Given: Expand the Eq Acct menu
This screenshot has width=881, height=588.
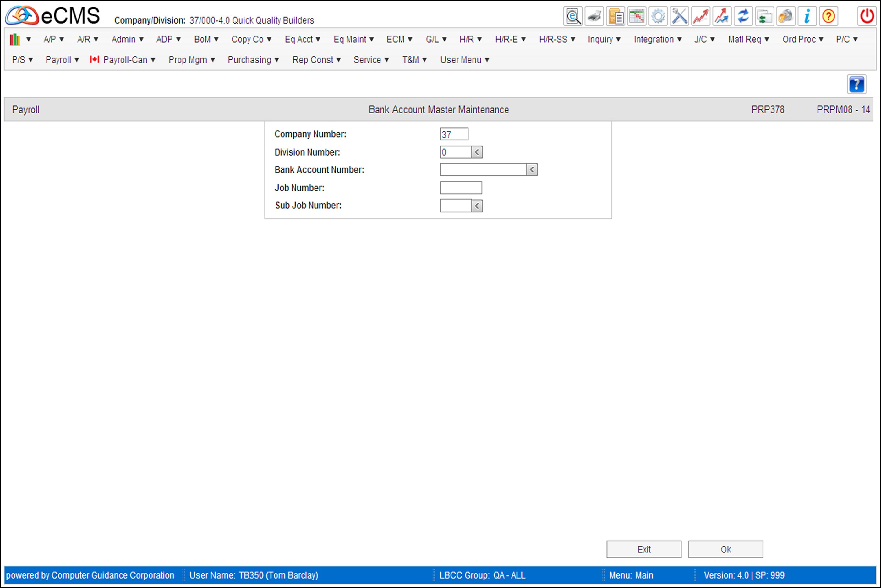Looking at the screenshot, I should [302, 39].
